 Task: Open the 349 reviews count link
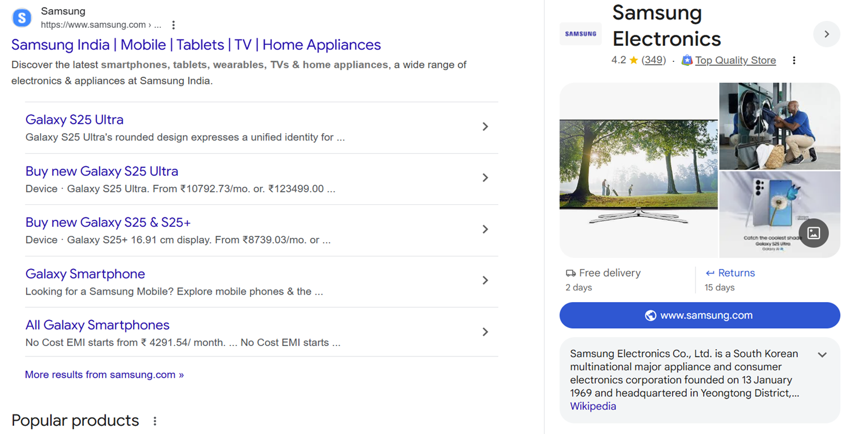[653, 60]
